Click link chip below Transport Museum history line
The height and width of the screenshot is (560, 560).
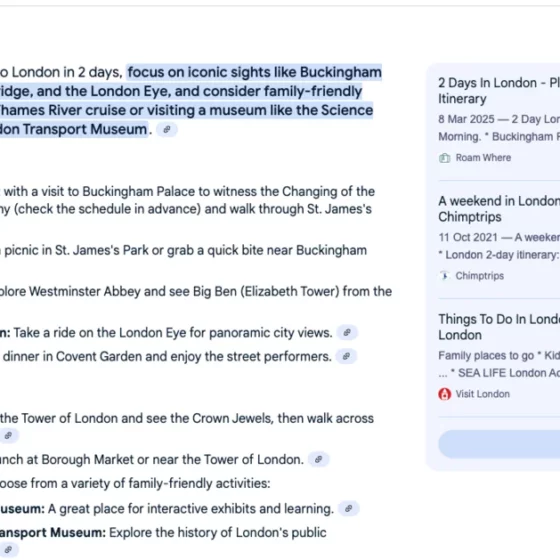point(8,549)
